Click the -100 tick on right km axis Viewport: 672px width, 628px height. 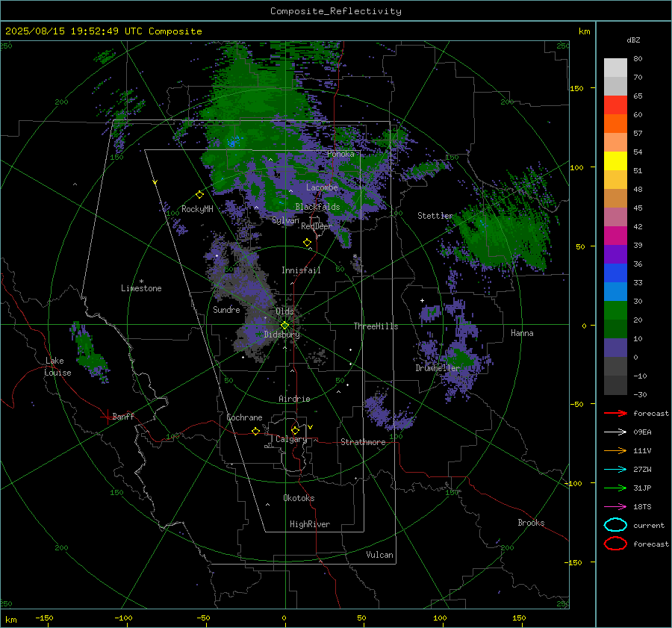573,483
